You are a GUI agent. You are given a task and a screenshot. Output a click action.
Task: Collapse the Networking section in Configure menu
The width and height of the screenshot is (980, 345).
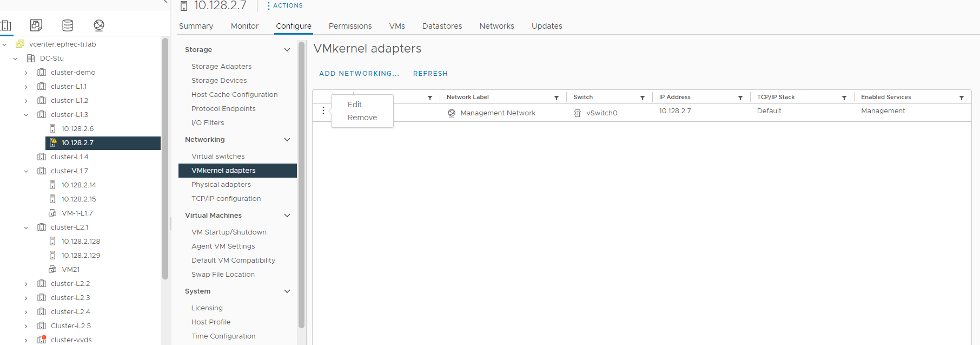pyautogui.click(x=287, y=139)
